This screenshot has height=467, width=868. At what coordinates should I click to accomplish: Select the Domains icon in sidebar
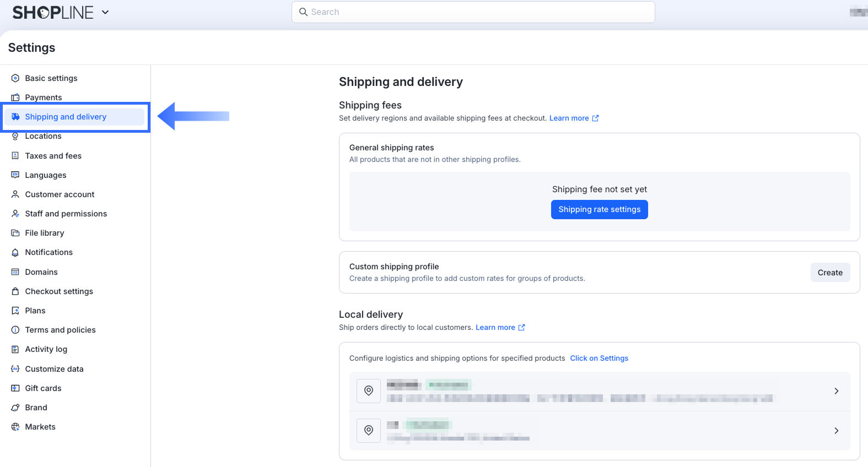(15, 271)
